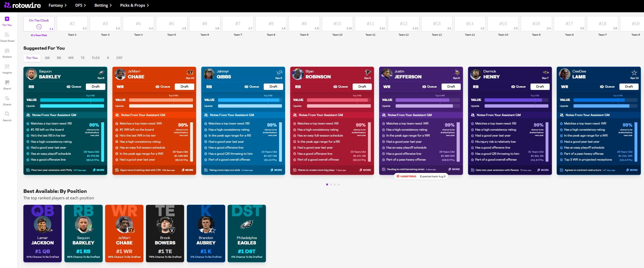The height and width of the screenshot is (268, 644).
Task: Expand MORE on Chase card
Action: tap(187, 170)
